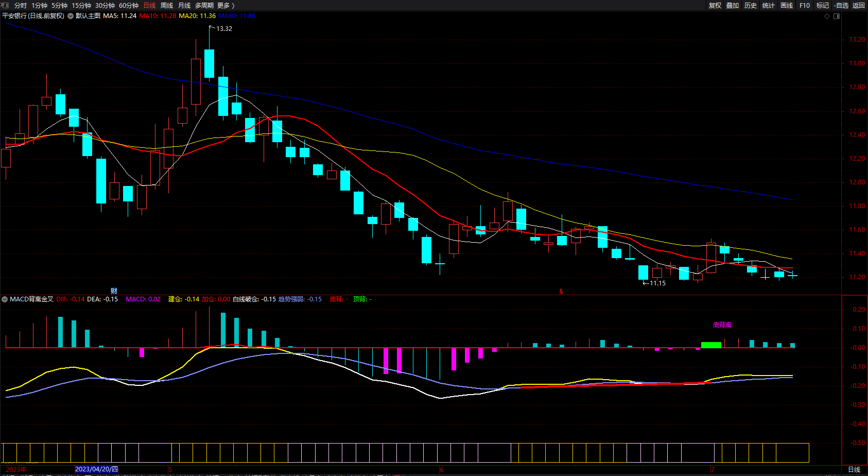Image resolution: width=868 pixels, height=476 pixels.
Task: Click the MA20: 11.36 readout
Action: [197, 16]
